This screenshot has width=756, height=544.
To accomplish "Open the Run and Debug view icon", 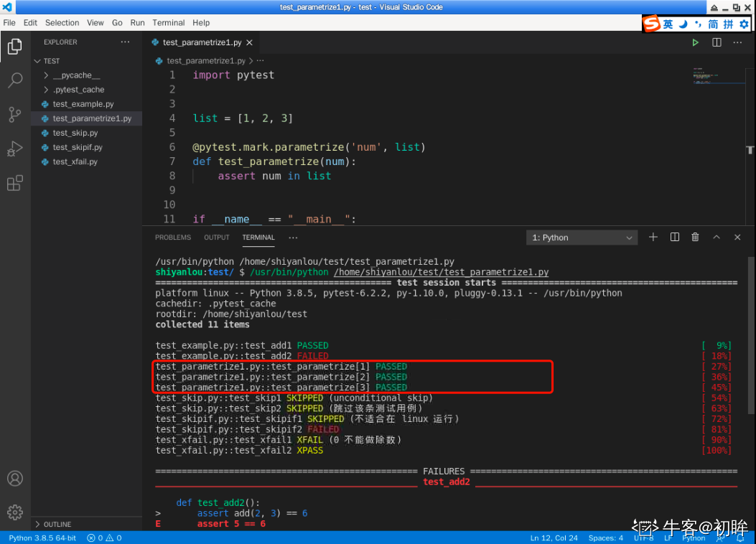I will pyautogui.click(x=15, y=149).
